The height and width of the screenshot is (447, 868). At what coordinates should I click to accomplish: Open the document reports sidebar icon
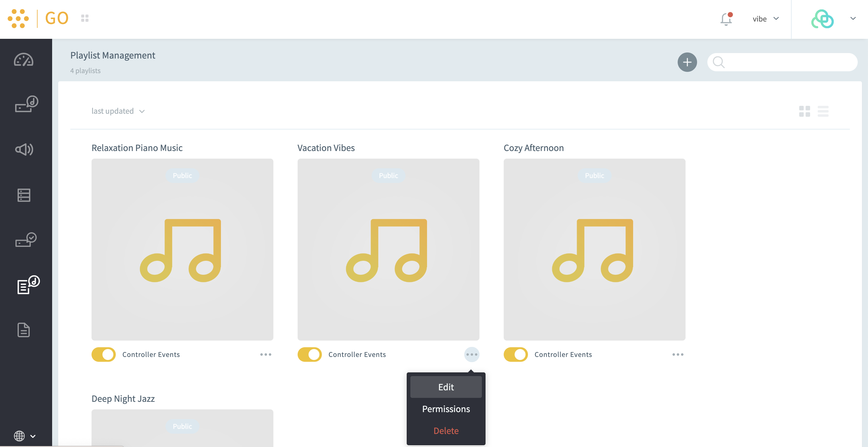click(24, 330)
